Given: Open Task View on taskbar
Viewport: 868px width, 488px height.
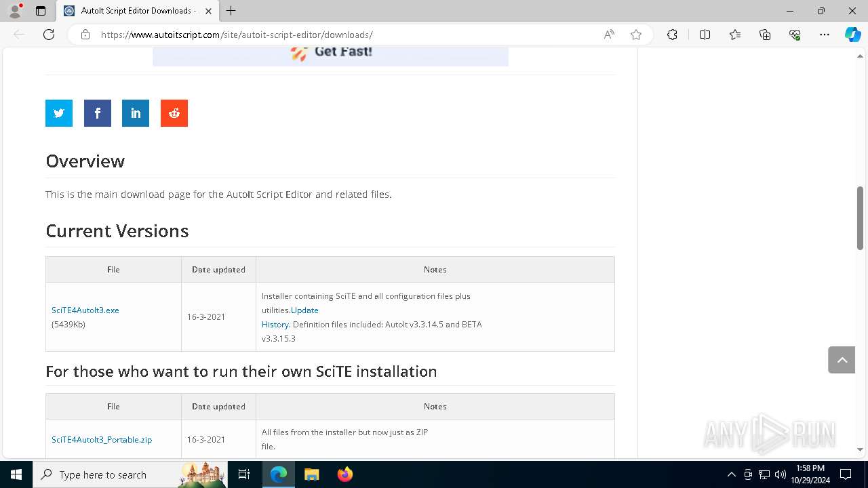Looking at the screenshot, I should point(244,474).
